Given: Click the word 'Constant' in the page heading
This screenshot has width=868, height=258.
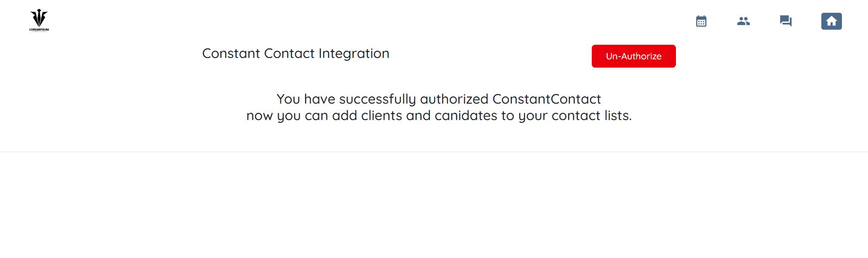Looking at the screenshot, I should click(x=231, y=53).
